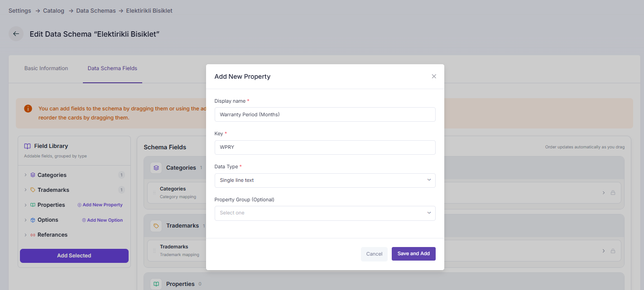The height and width of the screenshot is (290, 644).
Task: Expand the Referances group in Field Library
Action: [x=25, y=235]
